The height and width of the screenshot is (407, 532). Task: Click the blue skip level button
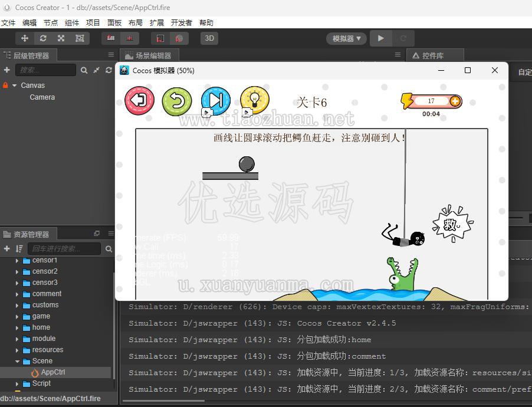(x=216, y=101)
